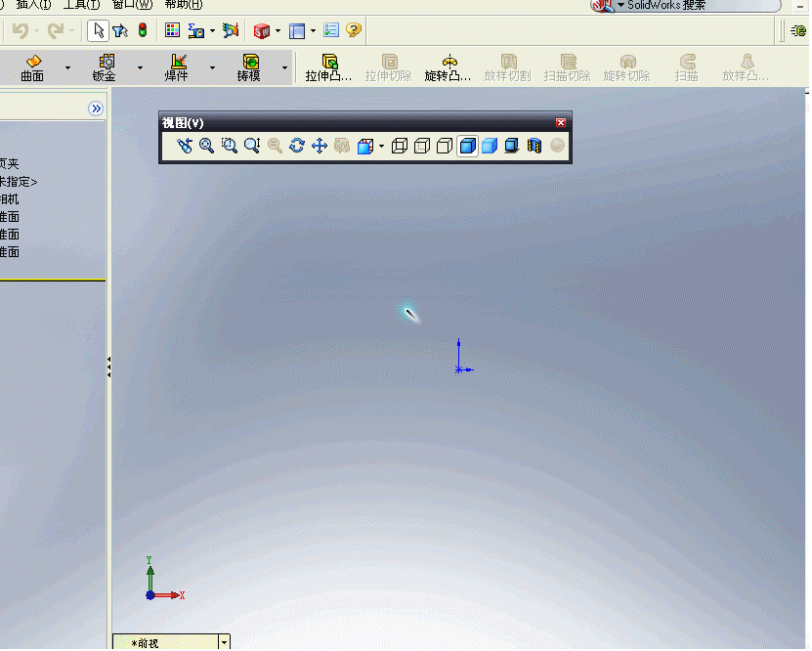The width and height of the screenshot is (812, 651).
Task: Toggle the Section View icon
Action: click(x=534, y=146)
